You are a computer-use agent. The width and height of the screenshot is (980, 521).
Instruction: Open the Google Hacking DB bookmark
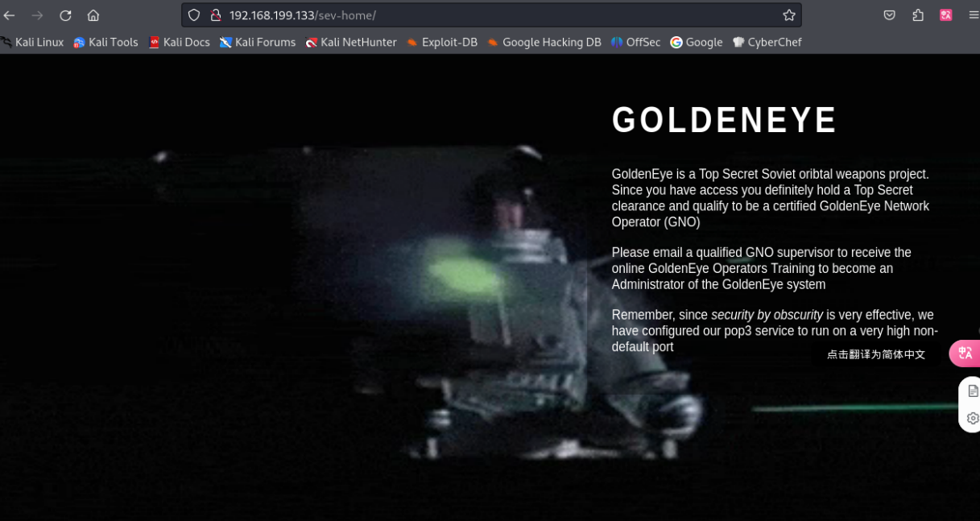click(x=544, y=42)
